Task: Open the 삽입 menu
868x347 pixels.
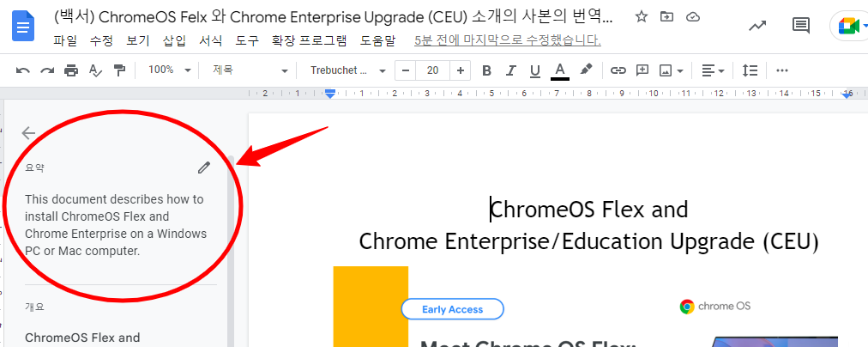Action: pos(174,40)
